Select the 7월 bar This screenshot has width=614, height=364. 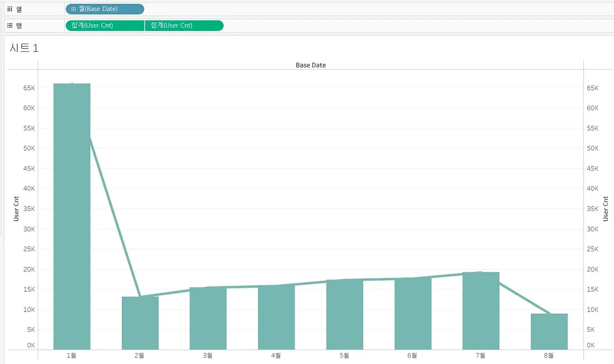[481, 311]
